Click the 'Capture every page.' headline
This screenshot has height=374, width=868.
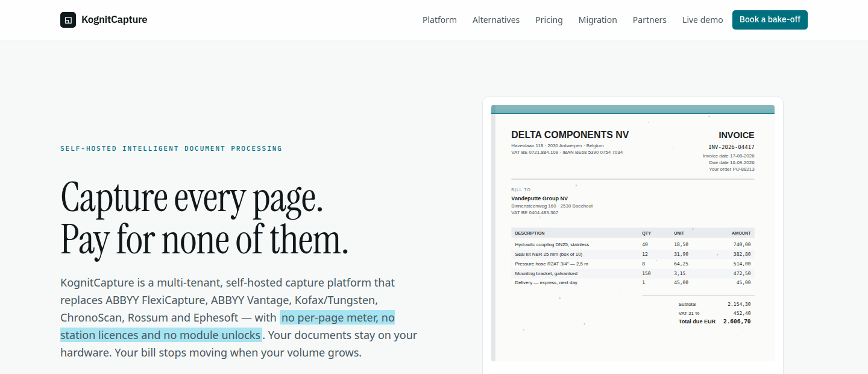pos(192,197)
